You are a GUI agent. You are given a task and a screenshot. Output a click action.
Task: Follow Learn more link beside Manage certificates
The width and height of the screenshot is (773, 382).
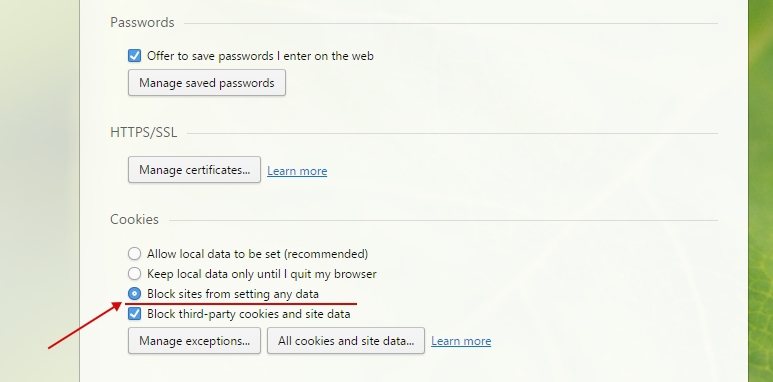tap(297, 171)
